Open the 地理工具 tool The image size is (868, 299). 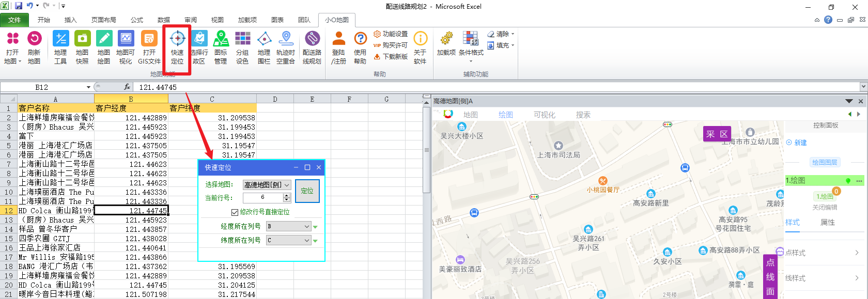coord(60,47)
